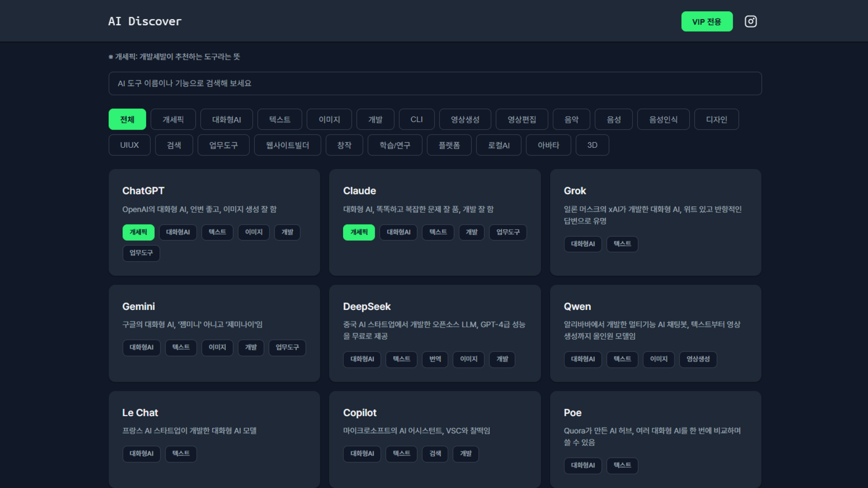
Task: Click the AI Discover logo text
Action: click(x=145, y=21)
